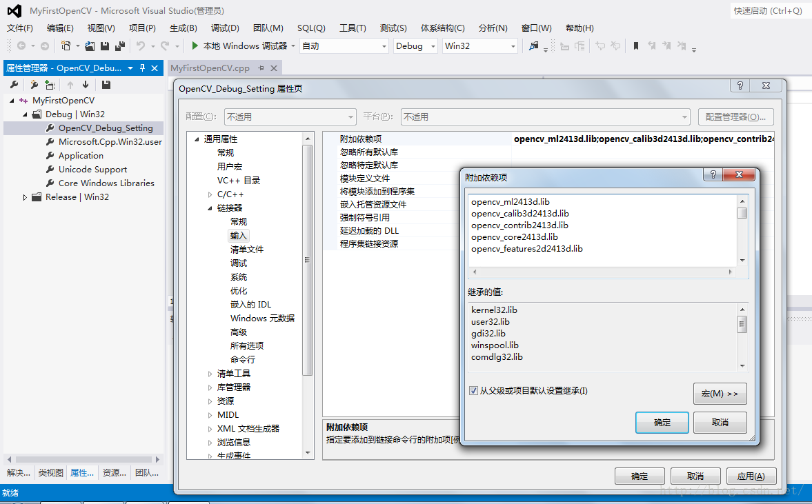Screen dimensions: 812x504
Task: Collapse the Debug | Win32 node
Action: [x=25, y=114]
